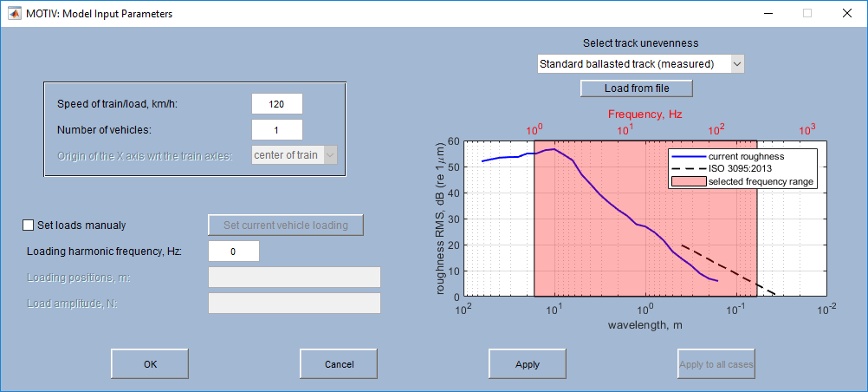Screen dimensions: 868x392
Task: Focus the train speed input field
Action: coord(276,104)
